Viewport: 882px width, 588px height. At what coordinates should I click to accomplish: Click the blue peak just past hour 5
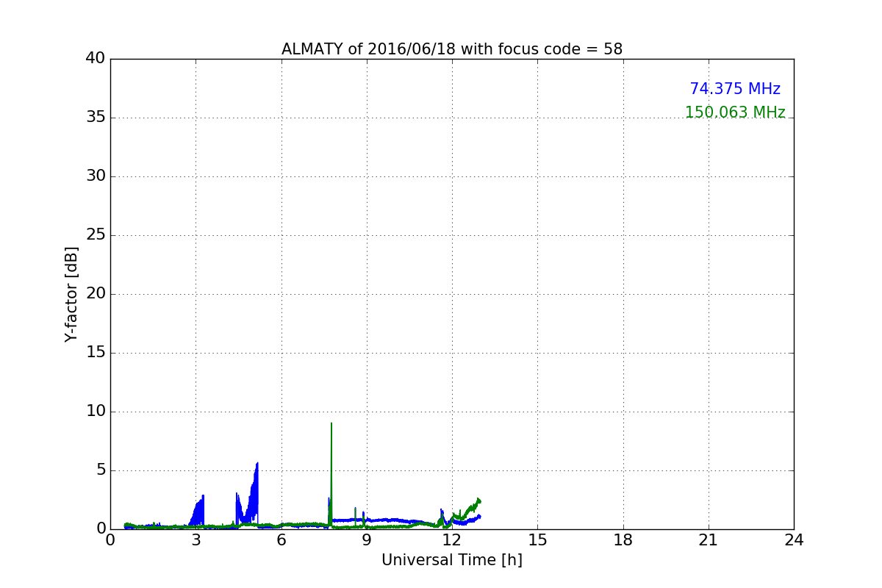coord(257,465)
